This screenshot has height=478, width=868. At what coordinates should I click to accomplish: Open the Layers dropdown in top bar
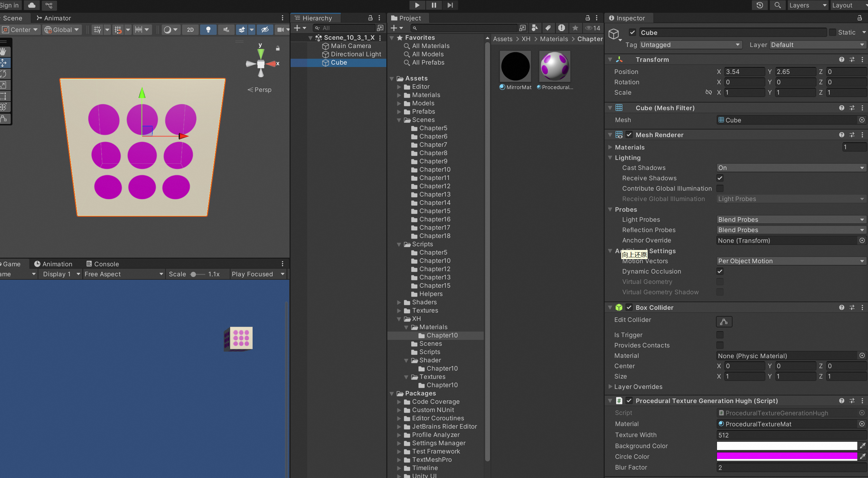808,5
